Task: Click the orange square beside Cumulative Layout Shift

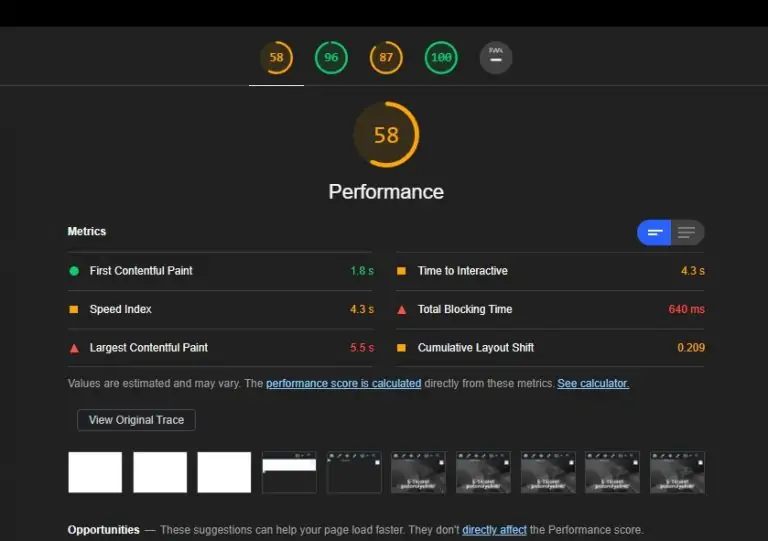Action: click(401, 348)
